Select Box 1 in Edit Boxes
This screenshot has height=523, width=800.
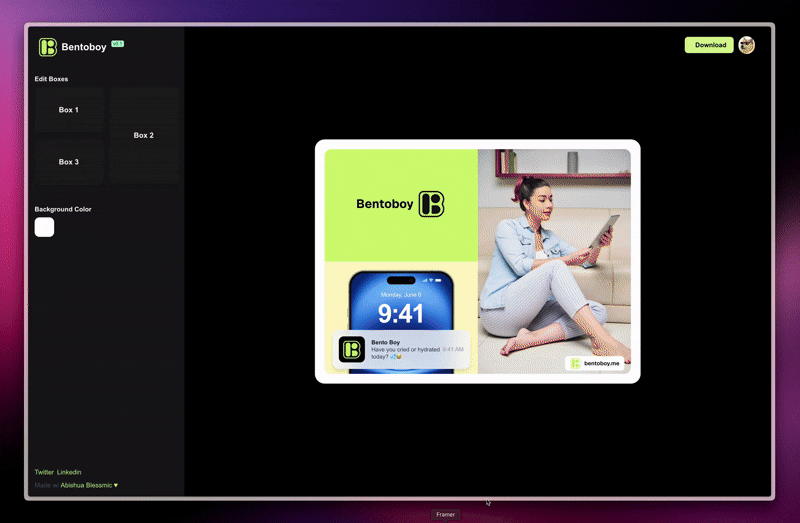[68, 110]
